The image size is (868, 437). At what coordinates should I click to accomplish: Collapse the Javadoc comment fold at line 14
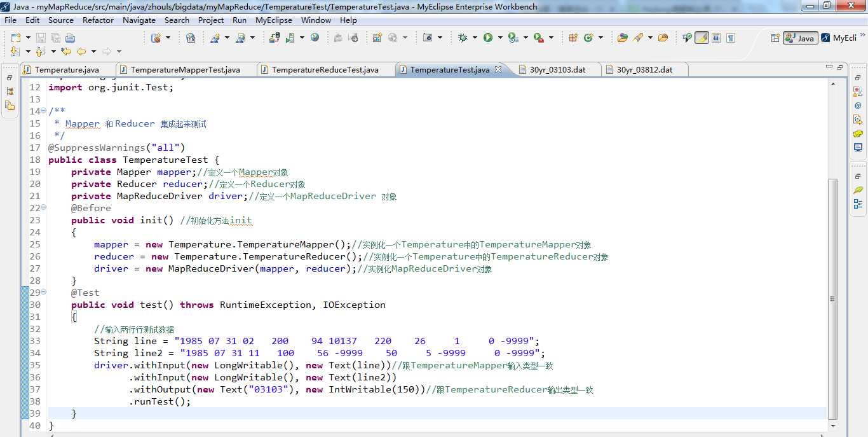pyautogui.click(x=43, y=111)
